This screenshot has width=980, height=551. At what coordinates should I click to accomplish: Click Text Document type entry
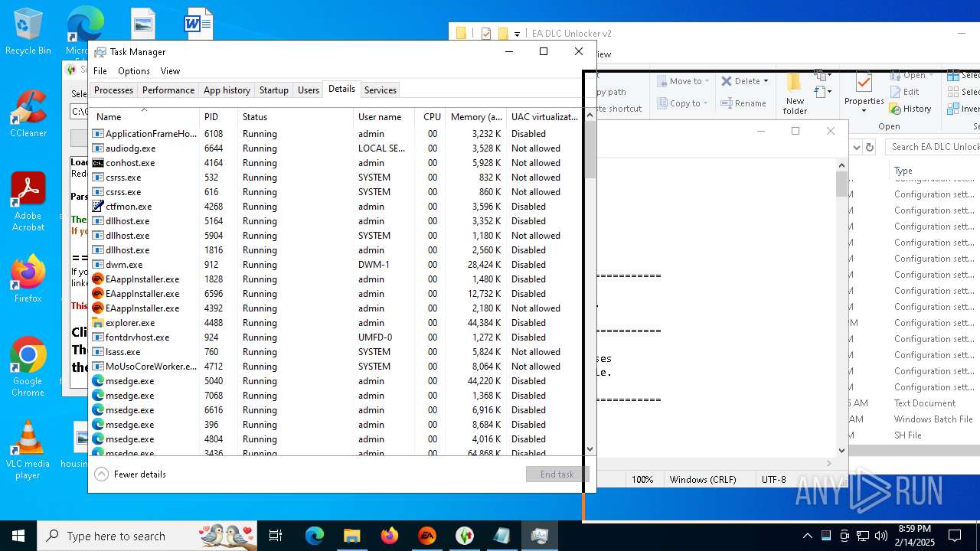pyautogui.click(x=925, y=403)
